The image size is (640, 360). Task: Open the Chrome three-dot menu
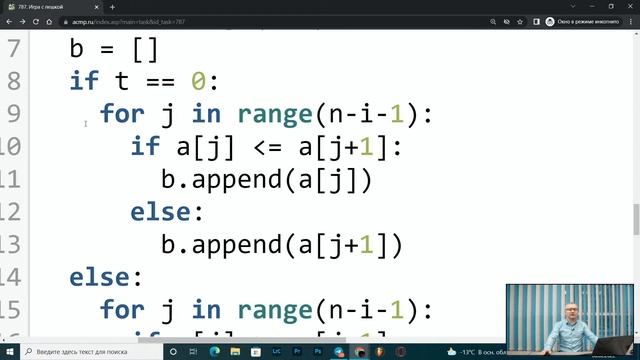pyautogui.click(x=631, y=22)
